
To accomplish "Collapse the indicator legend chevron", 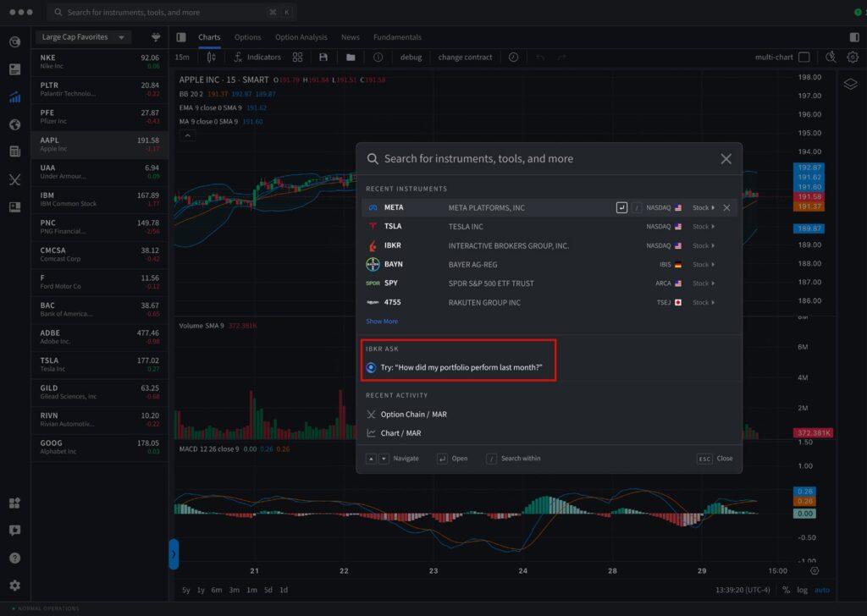I will 188,135.
